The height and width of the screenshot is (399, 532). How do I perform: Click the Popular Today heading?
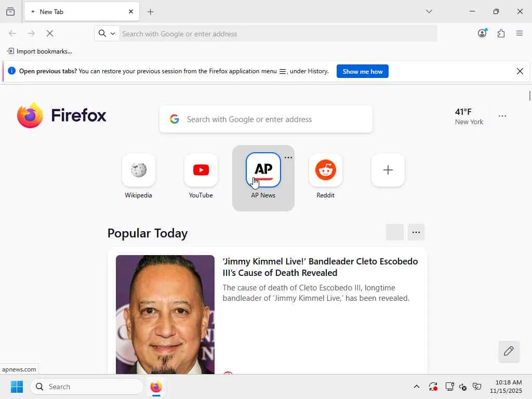tap(148, 233)
